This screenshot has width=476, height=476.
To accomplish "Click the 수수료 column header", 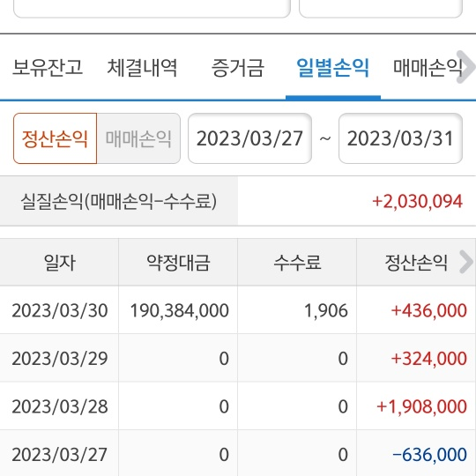I will tap(297, 263).
